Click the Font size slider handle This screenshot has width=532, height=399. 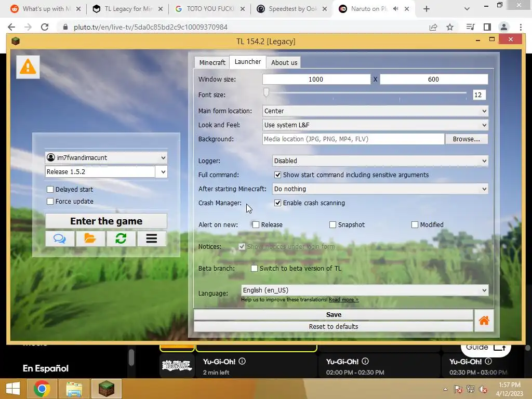pos(267,92)
